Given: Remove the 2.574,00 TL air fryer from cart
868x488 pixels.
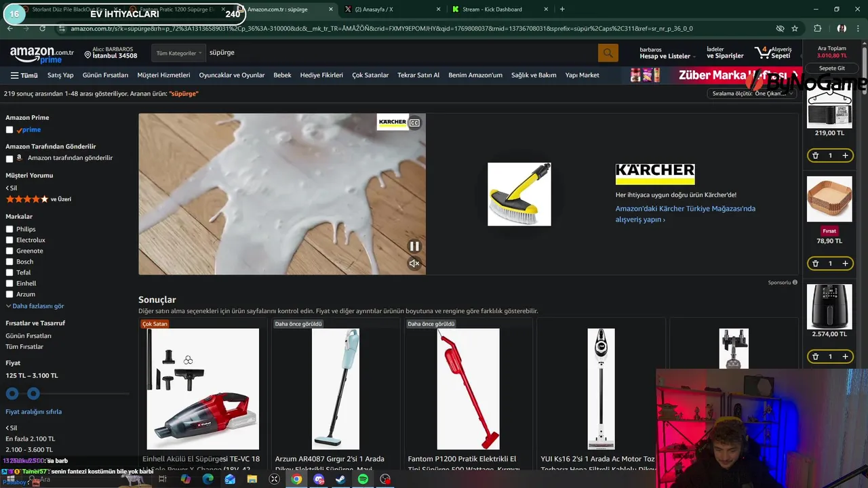Looking at the screenshot, I should 815,357.
